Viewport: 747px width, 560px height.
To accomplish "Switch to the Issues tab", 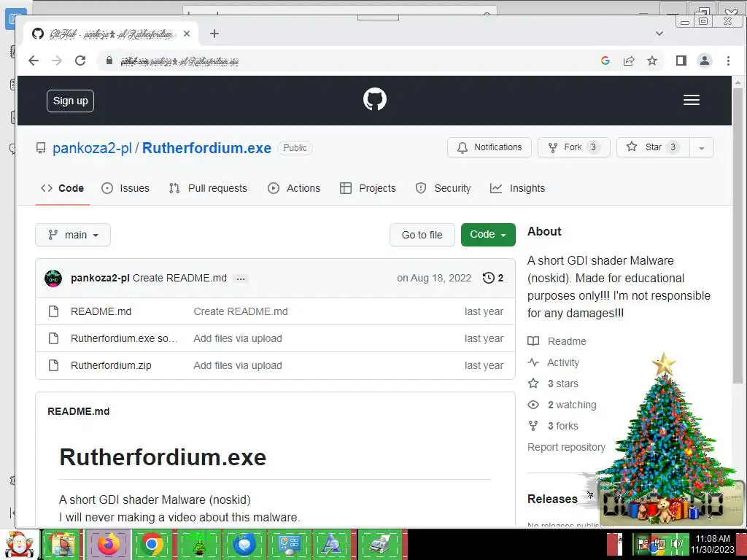I will (x=125, y=188).
